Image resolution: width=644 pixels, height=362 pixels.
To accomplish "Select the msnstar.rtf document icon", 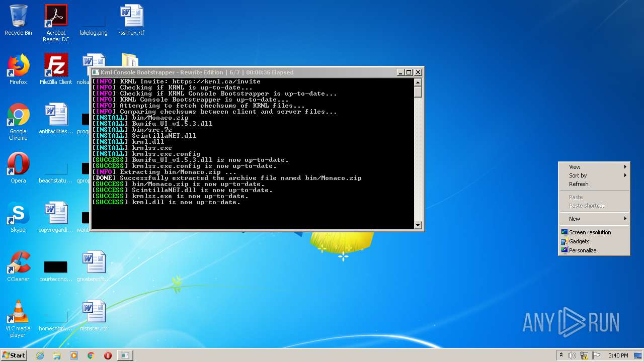I will point(94,316).
